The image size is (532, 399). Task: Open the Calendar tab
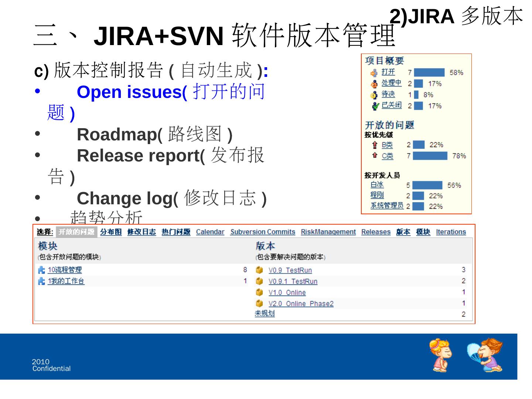(x=210, y=232)
